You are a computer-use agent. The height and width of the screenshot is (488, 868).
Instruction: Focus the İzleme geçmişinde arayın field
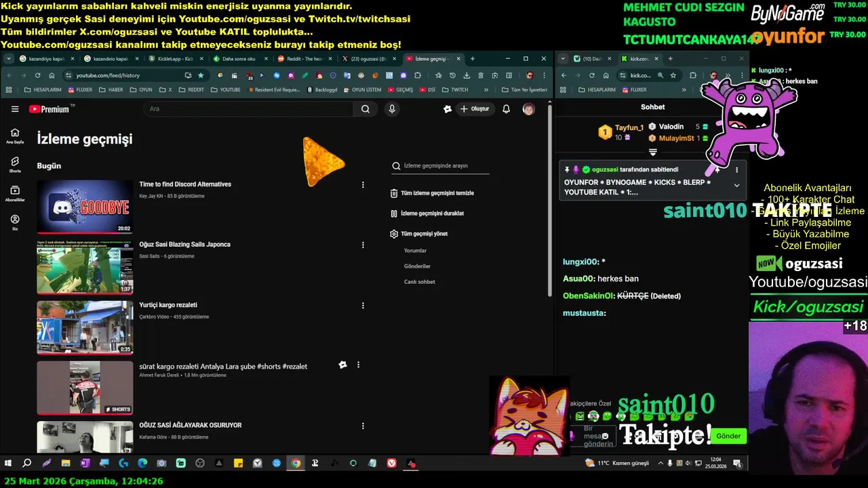click(441, 165)
